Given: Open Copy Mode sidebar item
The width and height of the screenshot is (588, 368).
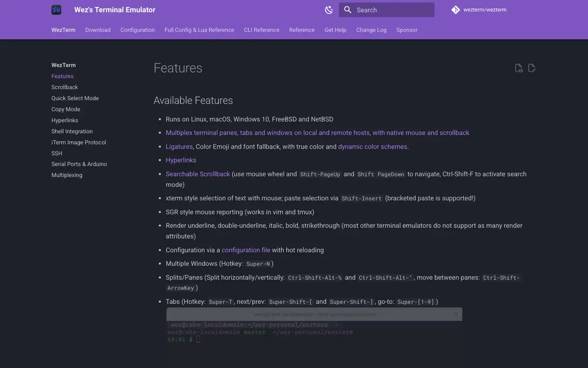Looking at the screenshot, I should [x=66, y=109].
